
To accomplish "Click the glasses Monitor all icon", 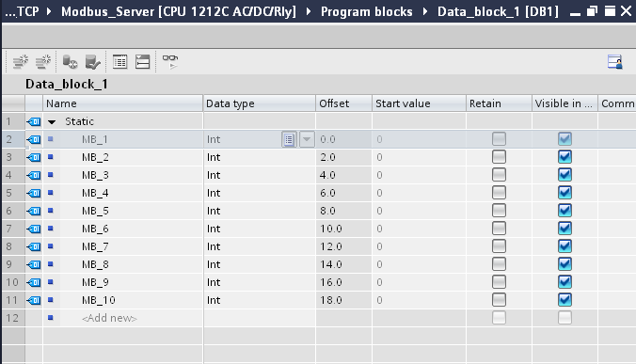I will (170, 61).
